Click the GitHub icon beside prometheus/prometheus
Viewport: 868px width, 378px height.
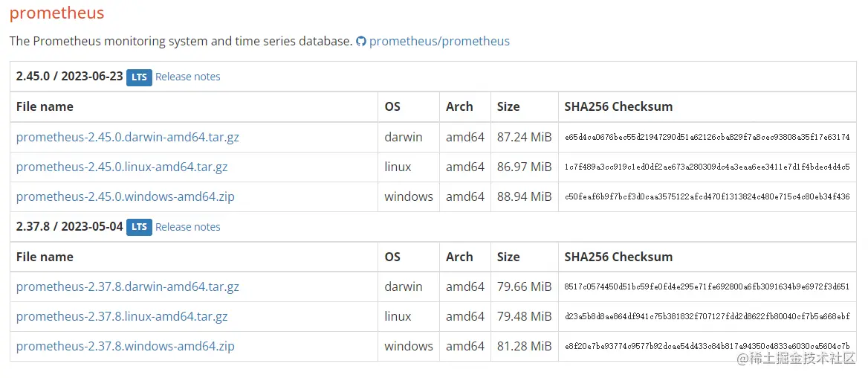click(x=361, y=42)
